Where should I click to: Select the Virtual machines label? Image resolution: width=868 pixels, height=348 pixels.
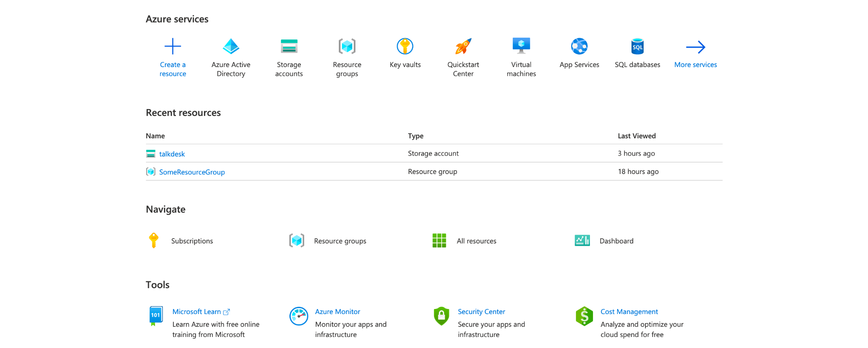[x=521, y=69]
